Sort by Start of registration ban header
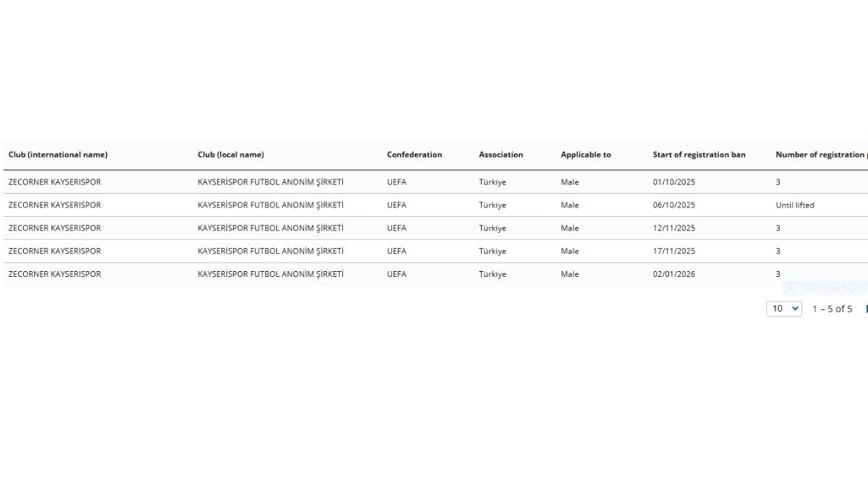Viewport: 868px width, 488px height. click(x=699, y=155)
